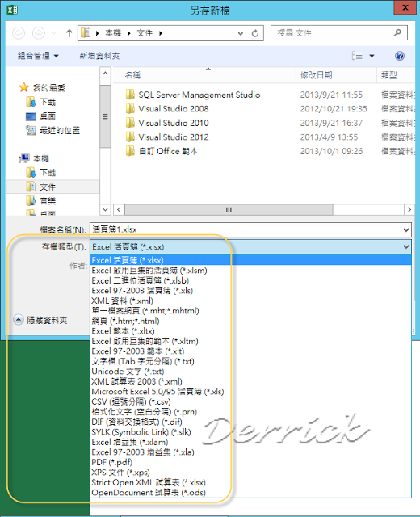Choose Unicode 文字 (*.txt) type
The height and width of the screenshot is (517, 420).
pyautogui.click(x=251, y=372)
